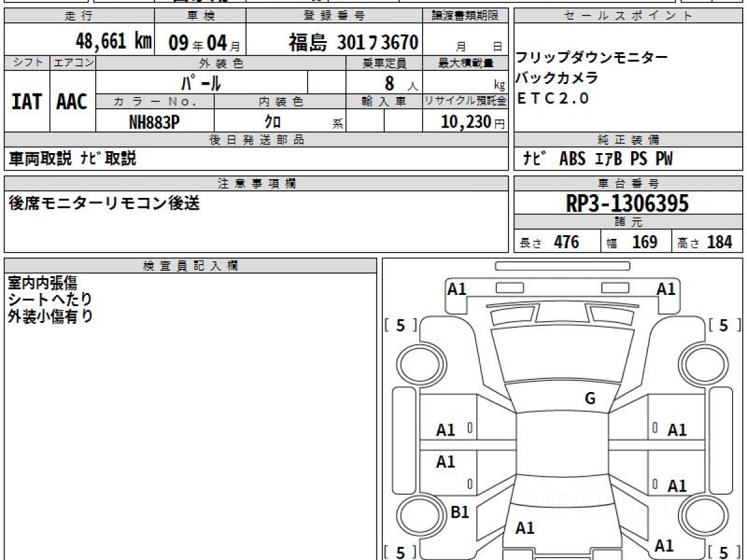Click the セールスポイント header
The image size is (747, 560).
pyautogui.click(x=629, y=16)
